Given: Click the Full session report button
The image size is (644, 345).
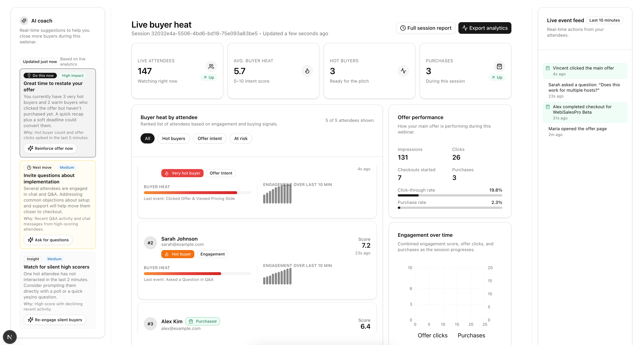Looking at the screenshot, I should coord(426,28).
